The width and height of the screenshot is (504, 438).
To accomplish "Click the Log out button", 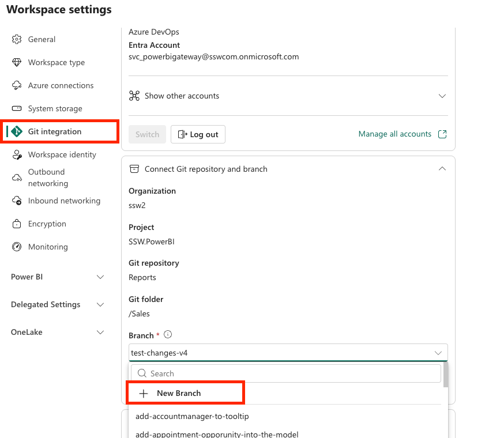I will (198, 134).
